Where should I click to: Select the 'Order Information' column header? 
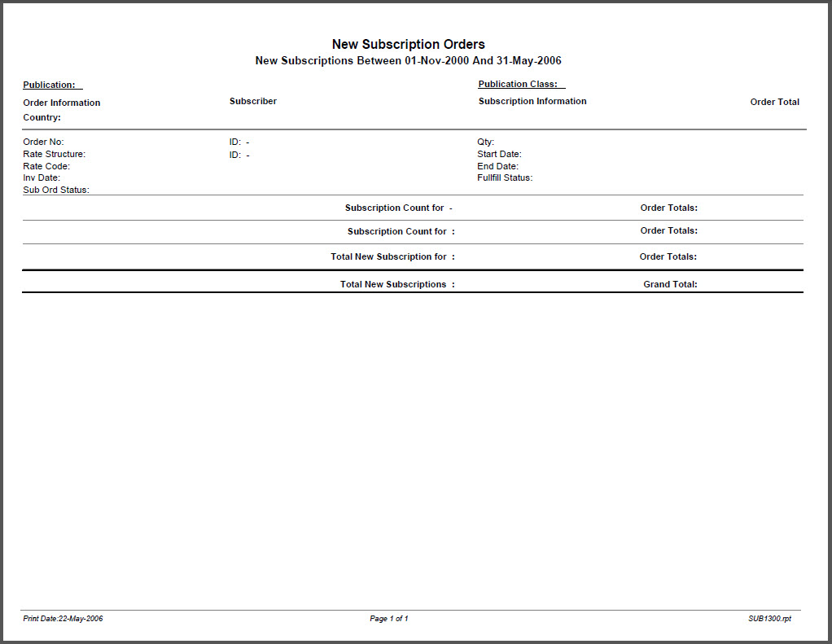click(62, 103)
